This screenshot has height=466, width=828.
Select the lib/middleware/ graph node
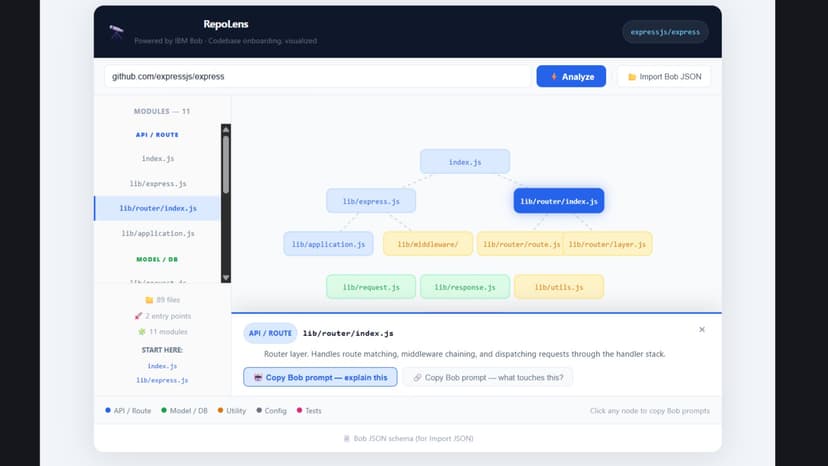pyautogui.click(x=428, y=244)
